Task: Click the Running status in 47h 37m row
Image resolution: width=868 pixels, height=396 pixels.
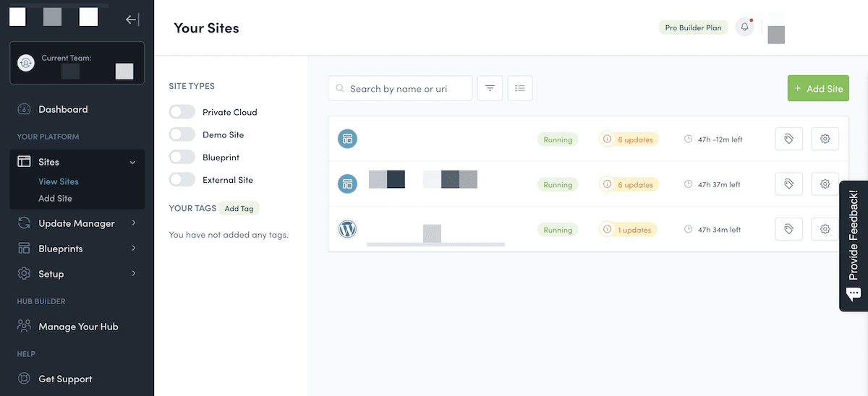Action: [x=558, y=184]
